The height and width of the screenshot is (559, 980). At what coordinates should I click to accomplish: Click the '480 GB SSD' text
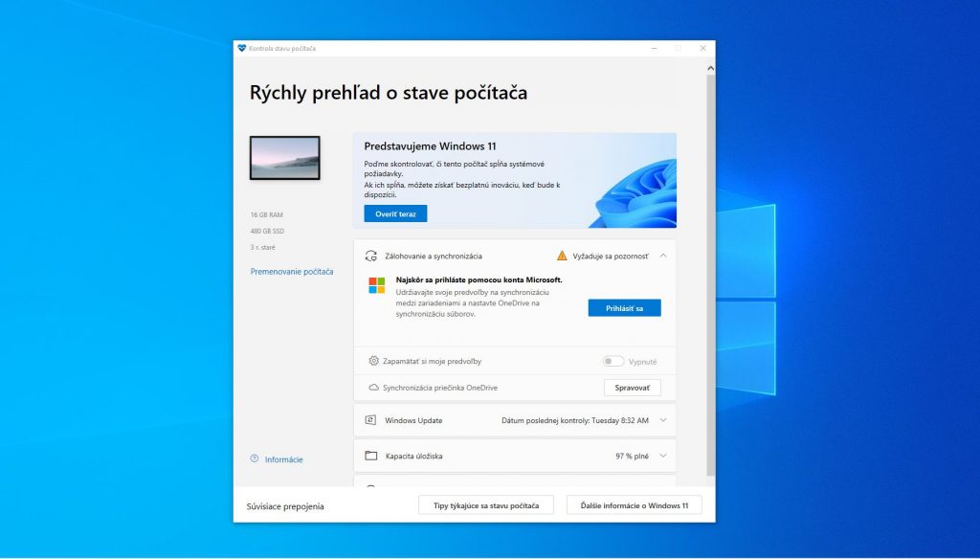tap(267, 231)
